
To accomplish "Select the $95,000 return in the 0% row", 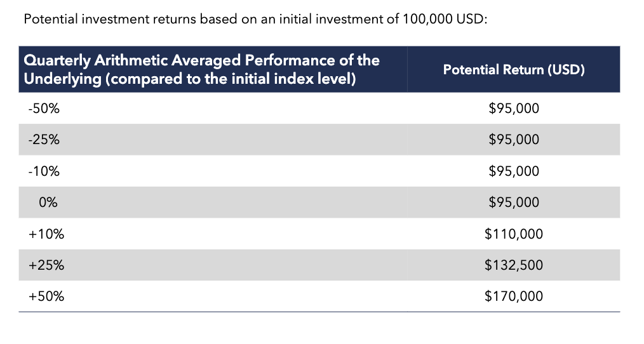I will point(513,202).
